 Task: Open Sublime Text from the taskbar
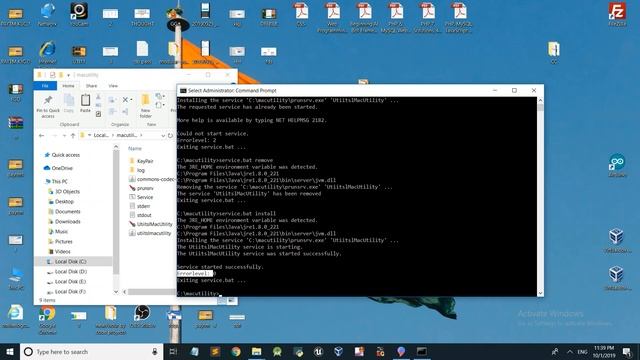(x=215, y=351)
